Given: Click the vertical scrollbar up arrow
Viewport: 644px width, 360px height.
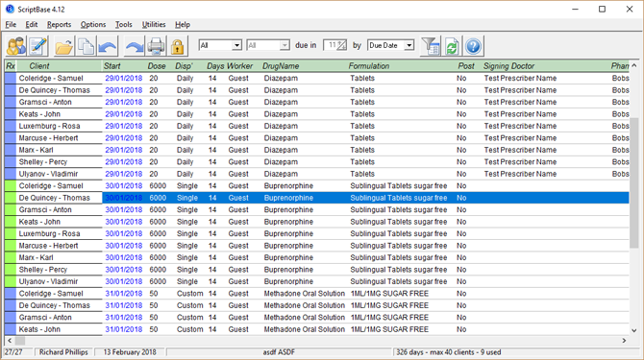Looking at the screenshot, I should point(633,65).
